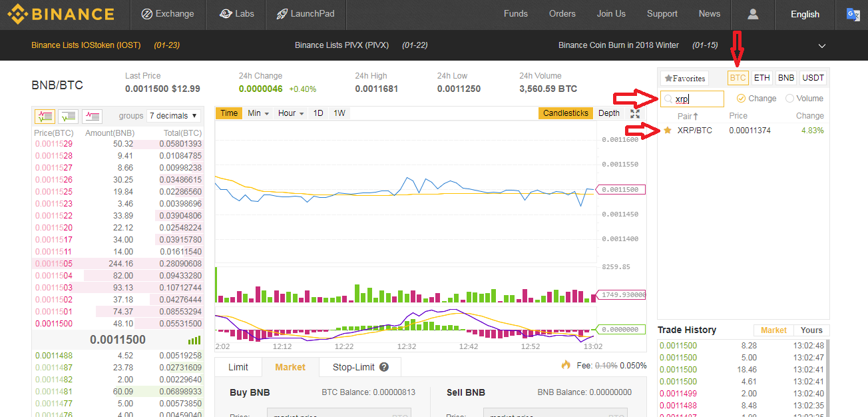
Task: Expand chart to fullscreen
Action: [635, 113]
